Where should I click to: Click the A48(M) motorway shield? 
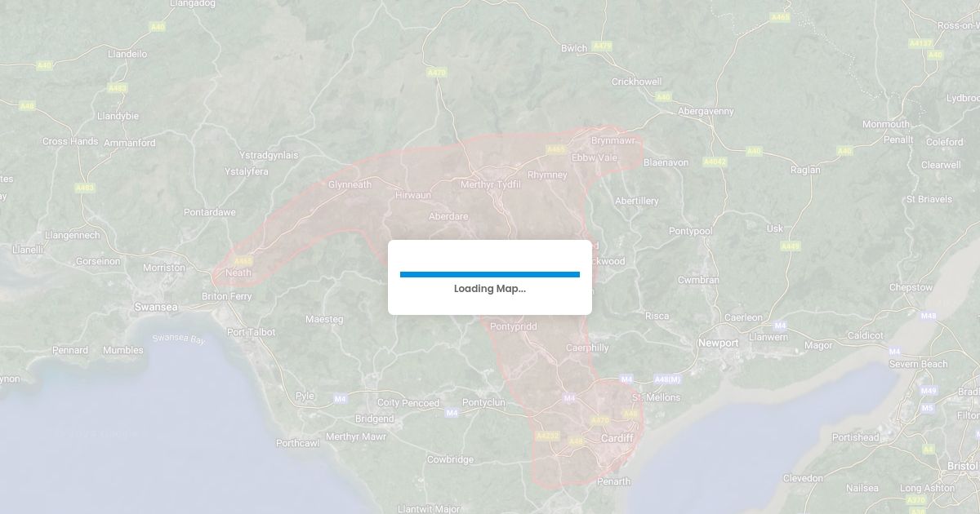667,379
